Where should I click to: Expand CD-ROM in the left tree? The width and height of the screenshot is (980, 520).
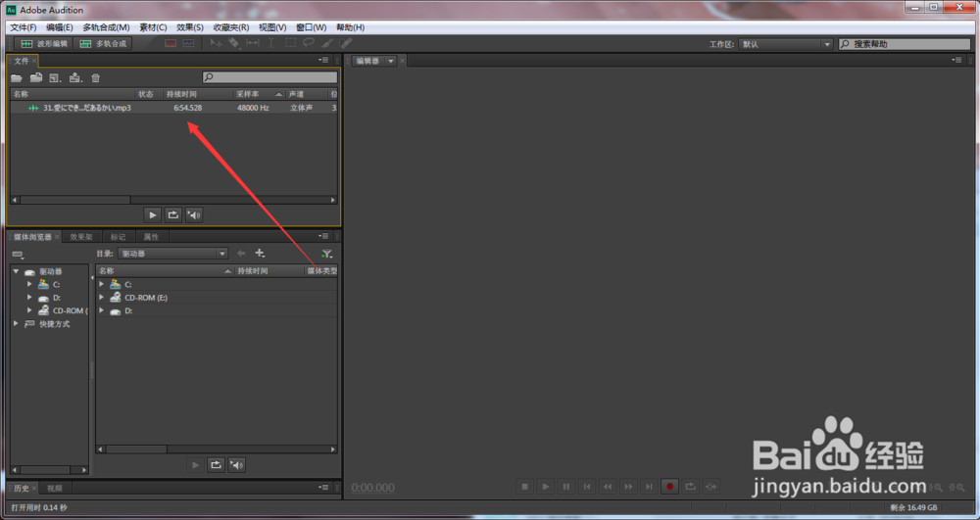(x=29, y=310)
